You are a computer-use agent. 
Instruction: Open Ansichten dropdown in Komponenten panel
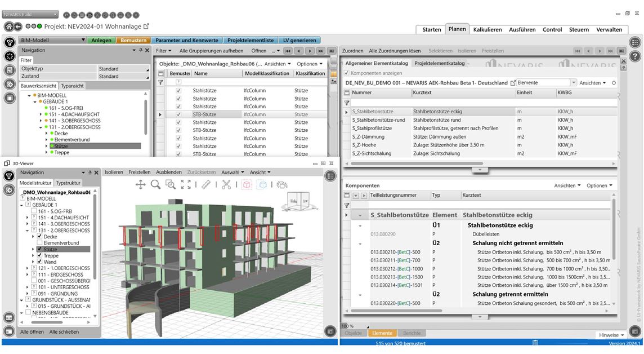pyautogui.click(x=567, y=185)
